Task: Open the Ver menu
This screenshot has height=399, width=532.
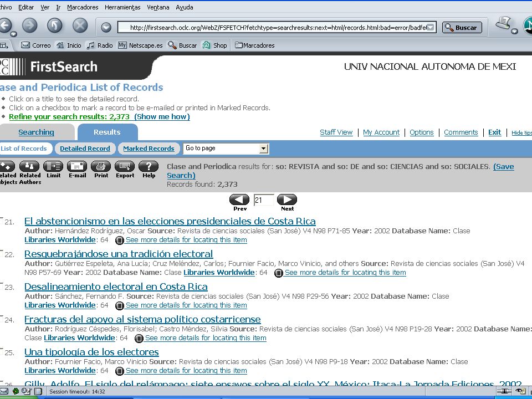Action: (45, 7)
